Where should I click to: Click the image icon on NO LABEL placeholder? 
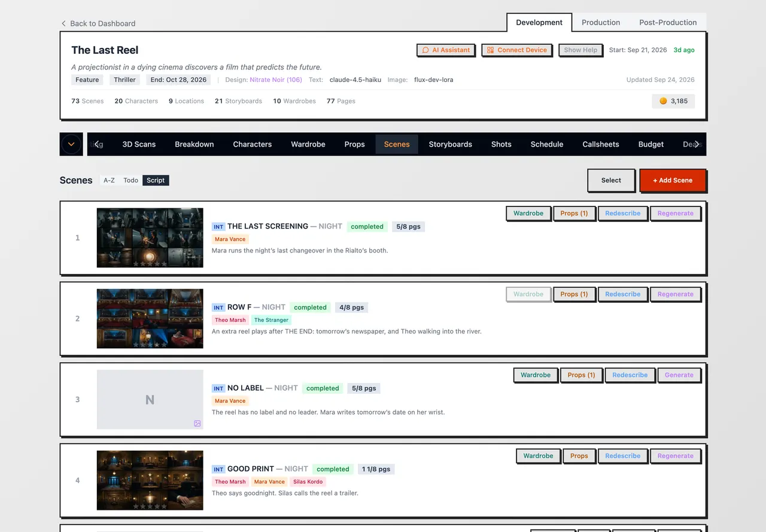197,424
